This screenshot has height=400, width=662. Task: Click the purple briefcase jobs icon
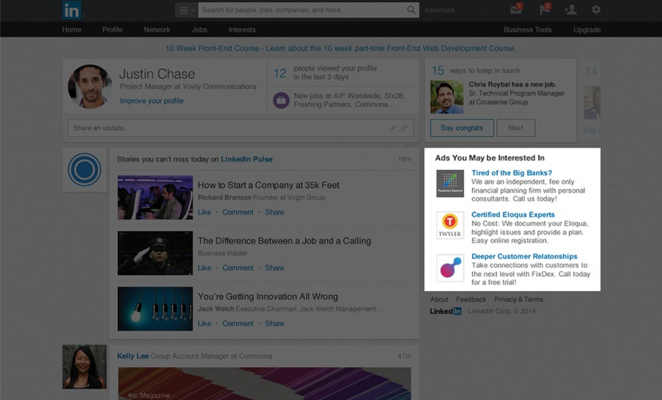[x=281, y=101]
